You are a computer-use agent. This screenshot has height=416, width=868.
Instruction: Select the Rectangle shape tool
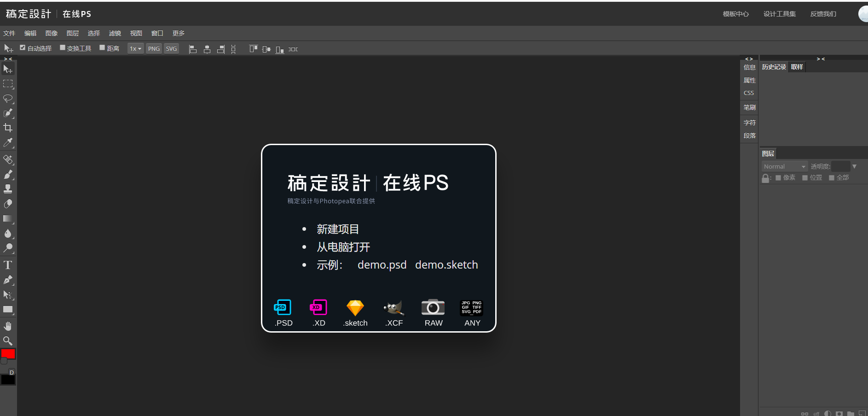pos(8,310)
